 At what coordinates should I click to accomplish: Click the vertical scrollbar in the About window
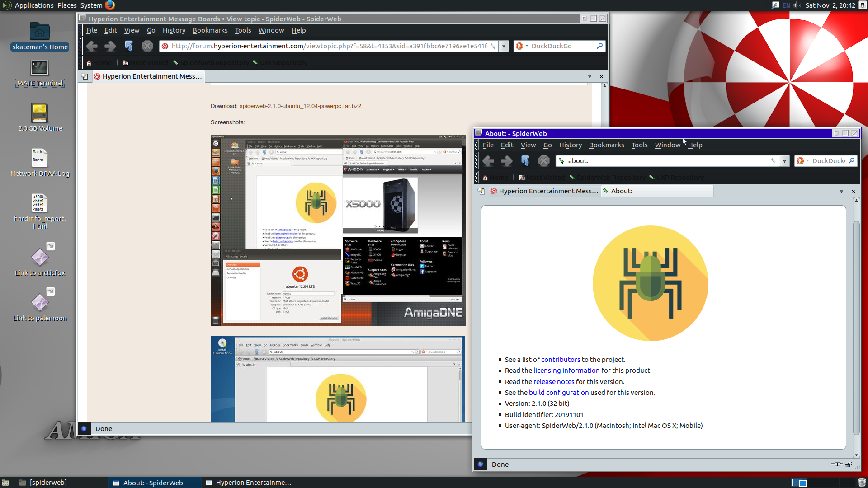(x=856, y=328)
